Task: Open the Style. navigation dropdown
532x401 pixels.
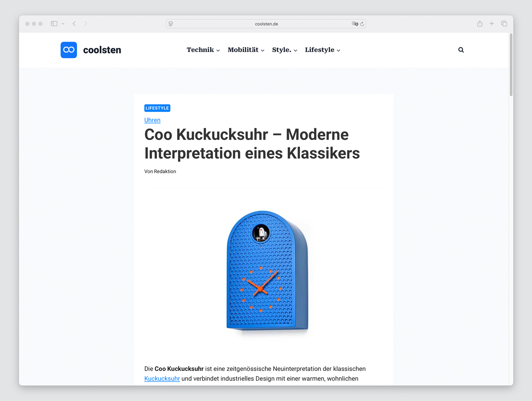Action: [284, 50]
